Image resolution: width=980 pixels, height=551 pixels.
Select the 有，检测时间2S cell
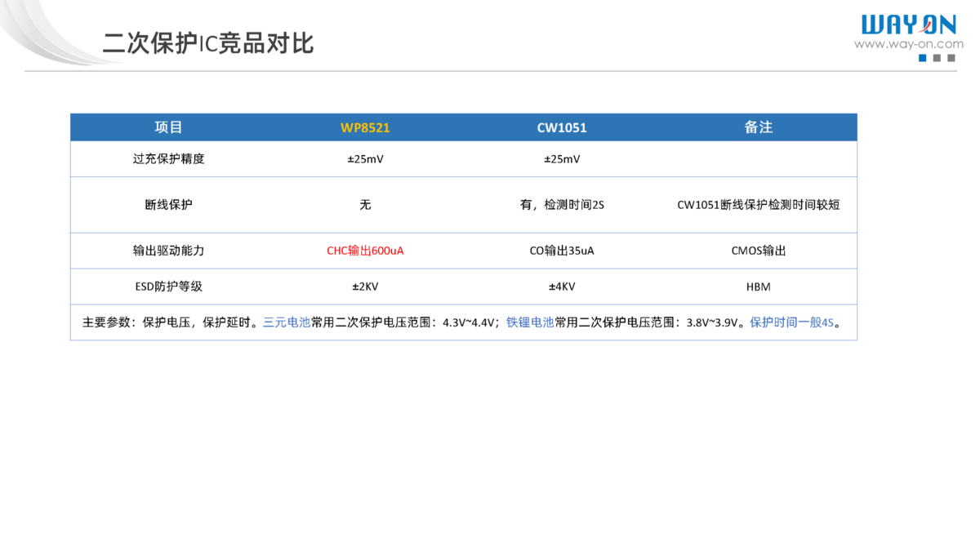562,205
